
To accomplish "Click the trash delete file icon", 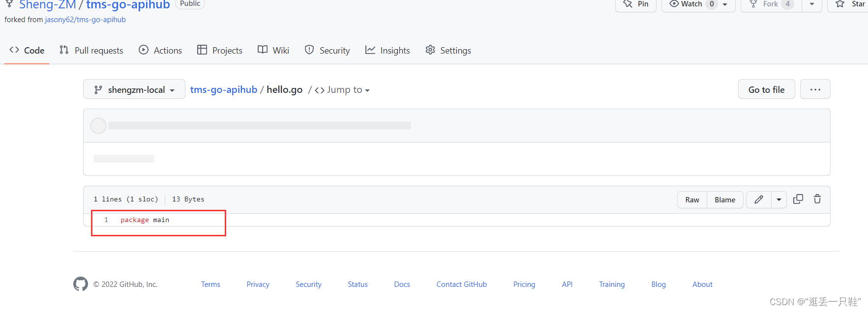I will pos(817,199).
